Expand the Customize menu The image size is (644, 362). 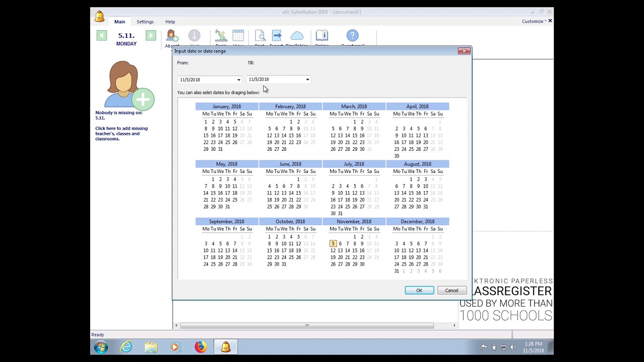pos(534,21)
